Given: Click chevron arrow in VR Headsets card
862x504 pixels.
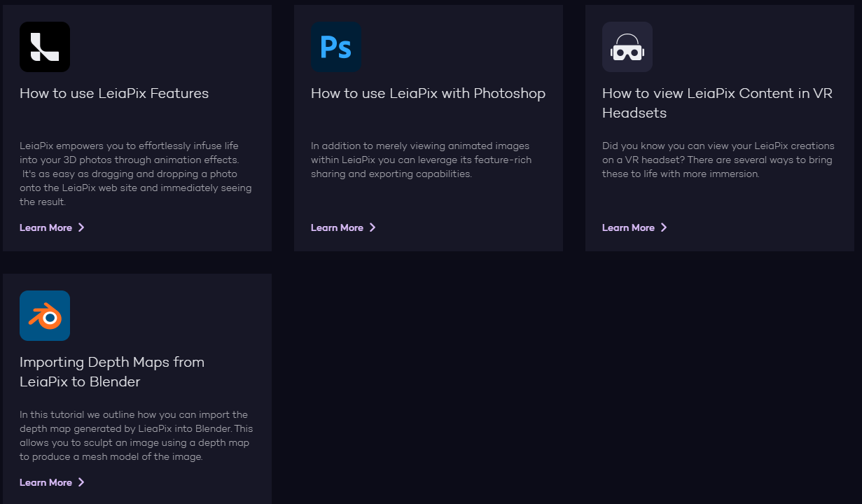Looking at the screenshot, I should [x=664, y=227].
